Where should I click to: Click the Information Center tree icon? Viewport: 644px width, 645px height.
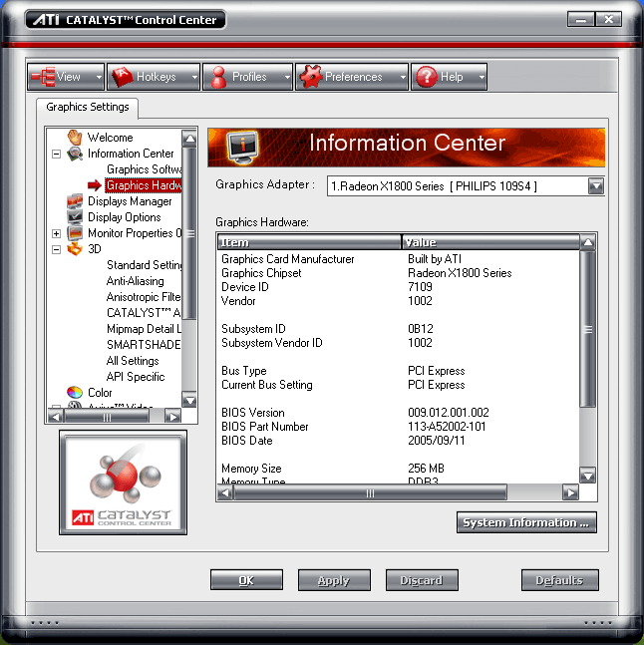click(x=75, y=154)
